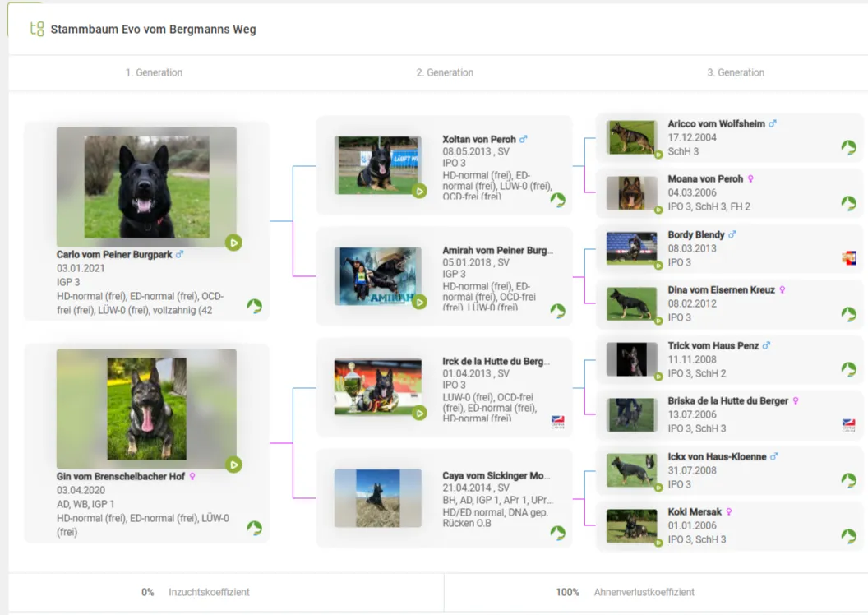868x615 pixels.
Task: Click the green leaf icon in Koki Mersak card
Action: click(849, 536)
